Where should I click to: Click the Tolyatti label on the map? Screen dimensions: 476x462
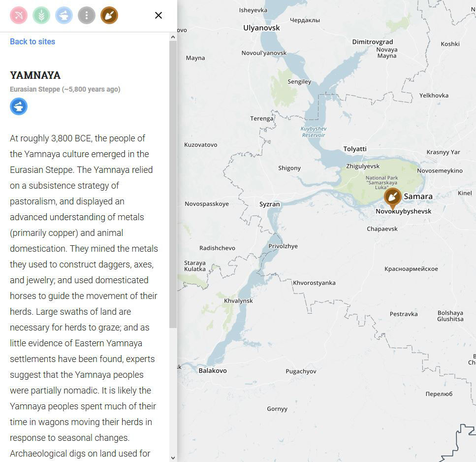coord(355,149)
